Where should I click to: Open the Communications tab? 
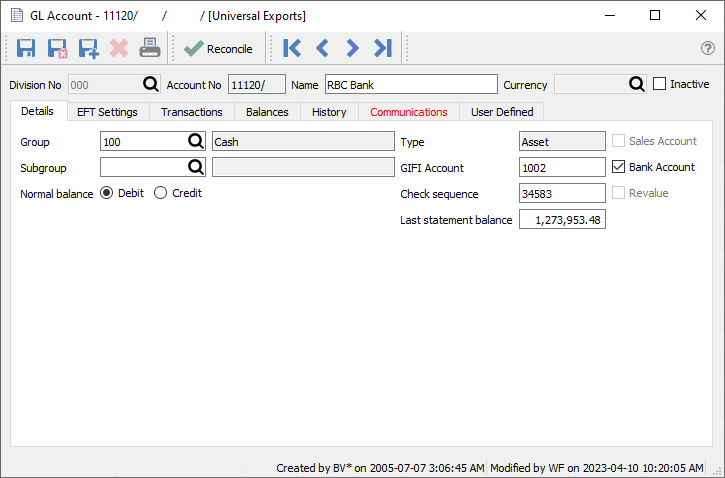pos(409,112)
